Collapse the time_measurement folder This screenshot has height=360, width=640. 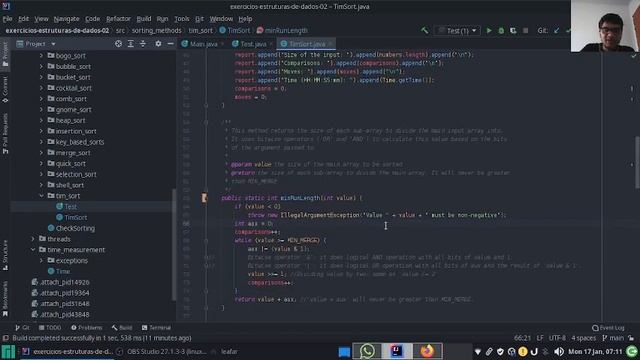pyautogui.click(x=33, y=250)
